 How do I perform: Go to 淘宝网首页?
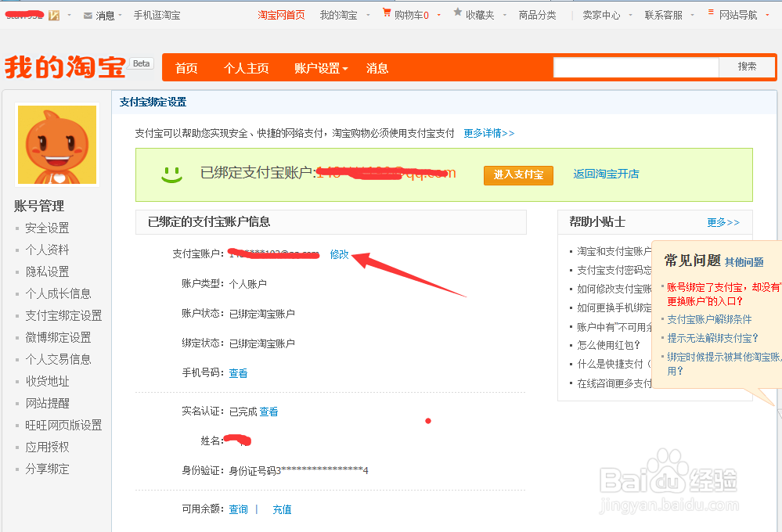[281, 16]
